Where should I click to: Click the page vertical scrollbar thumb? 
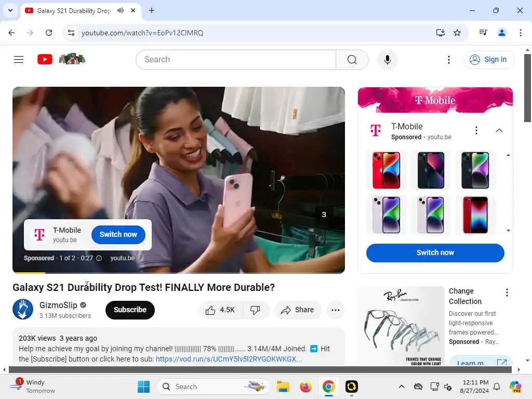[x=527, y=87]
